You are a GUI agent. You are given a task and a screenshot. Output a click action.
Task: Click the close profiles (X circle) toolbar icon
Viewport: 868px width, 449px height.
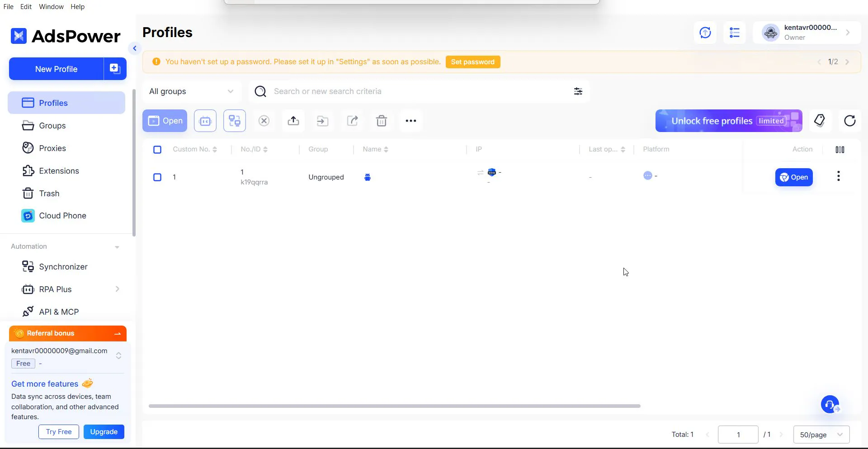tap(264, 121)
